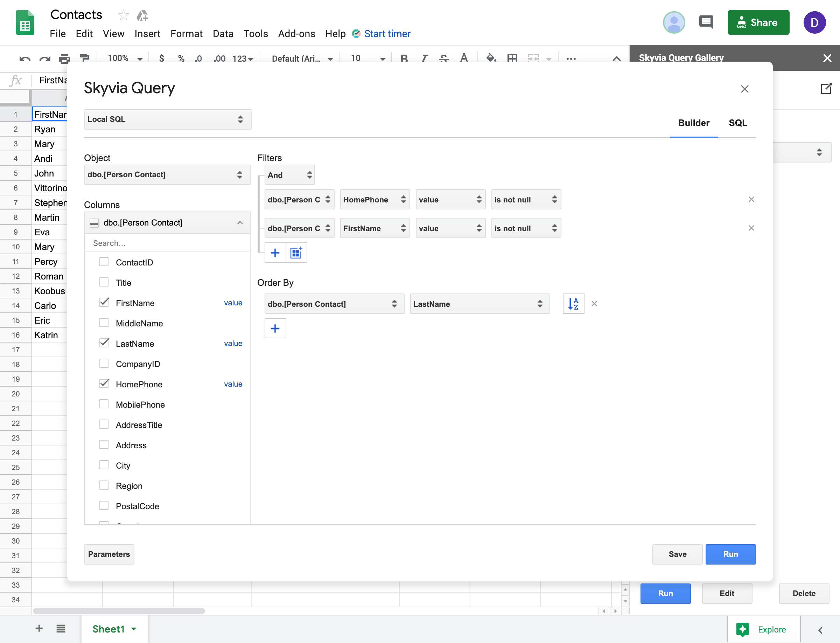Open the And filter operator dropdown
The width and height of the screenshot is (840, 643).
pyautogui.click(x=289, y=175)
